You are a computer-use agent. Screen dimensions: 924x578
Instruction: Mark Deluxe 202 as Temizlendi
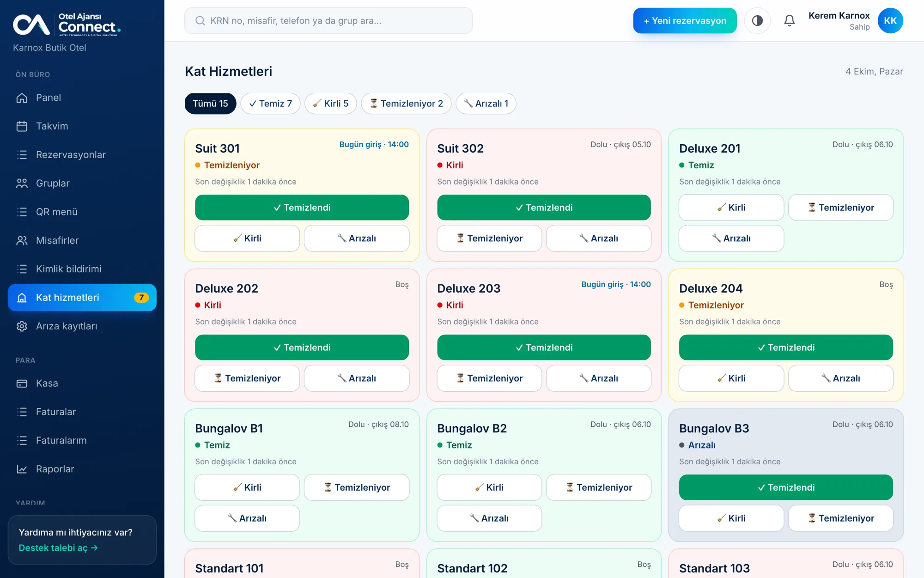302,348
